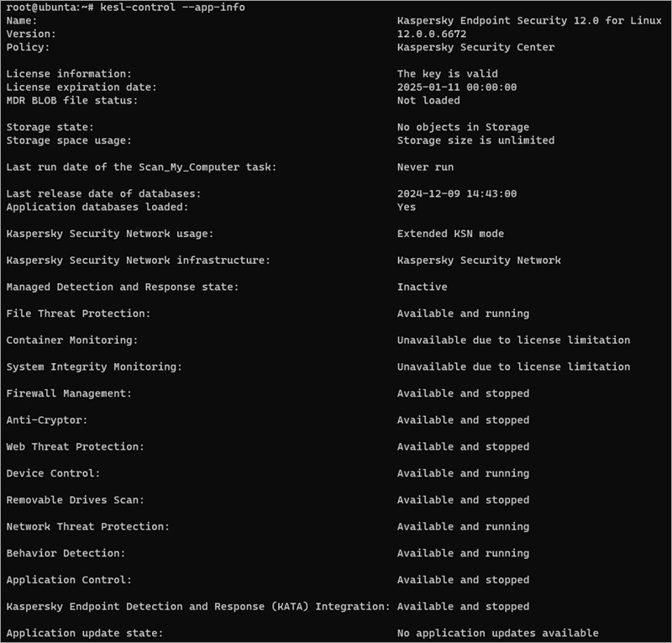Click the 'No objects in Storage' text
The image size is (672, 643).
463,127
